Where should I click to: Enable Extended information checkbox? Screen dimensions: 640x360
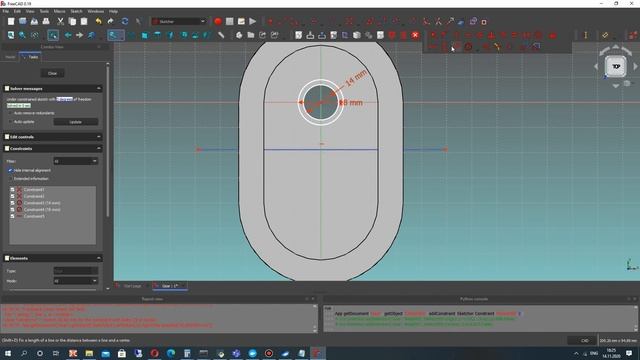[11, 179]
